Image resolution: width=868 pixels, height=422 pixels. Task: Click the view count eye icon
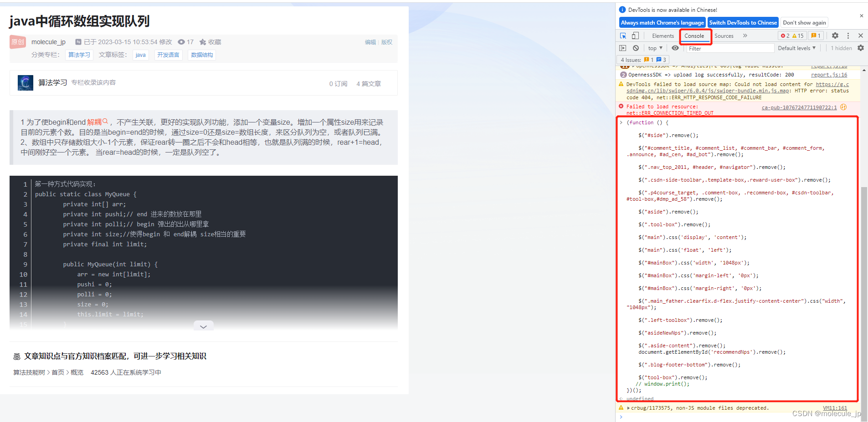181,42
